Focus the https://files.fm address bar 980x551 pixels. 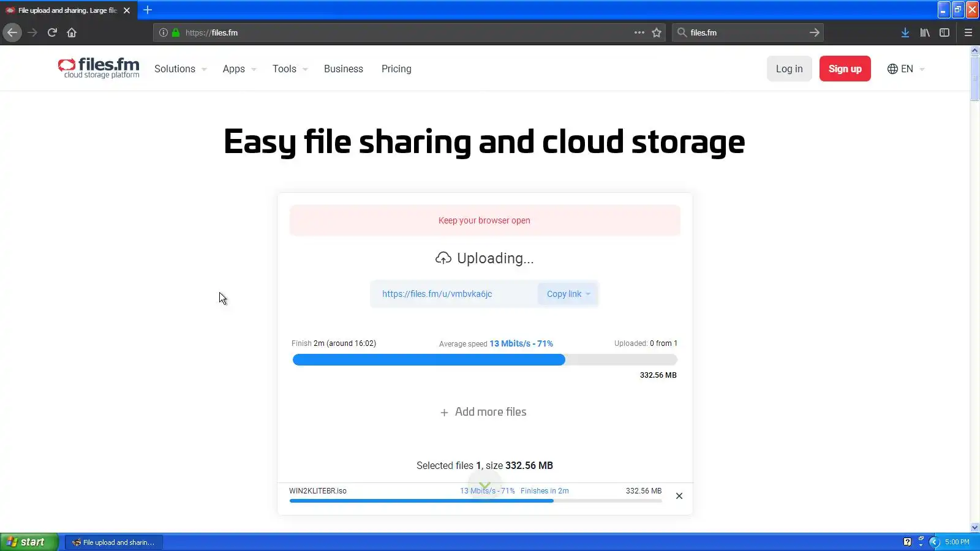[x=408, y=32]
